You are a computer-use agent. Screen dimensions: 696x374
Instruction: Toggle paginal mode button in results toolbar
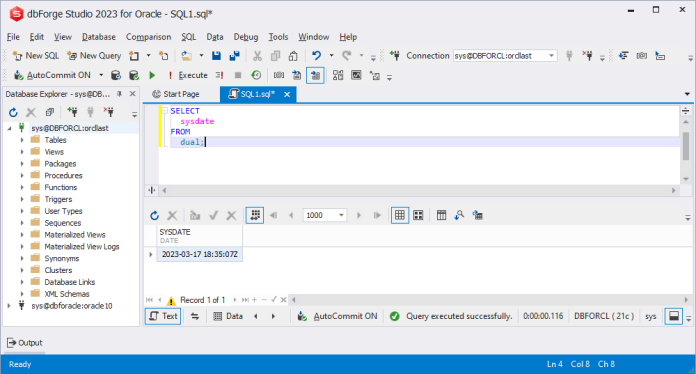point(255,216)
